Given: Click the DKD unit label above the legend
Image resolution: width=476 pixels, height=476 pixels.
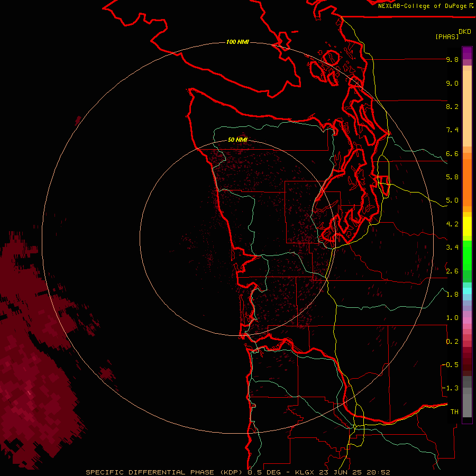Looking at the screenshot, I should click(x=465, y=32).
